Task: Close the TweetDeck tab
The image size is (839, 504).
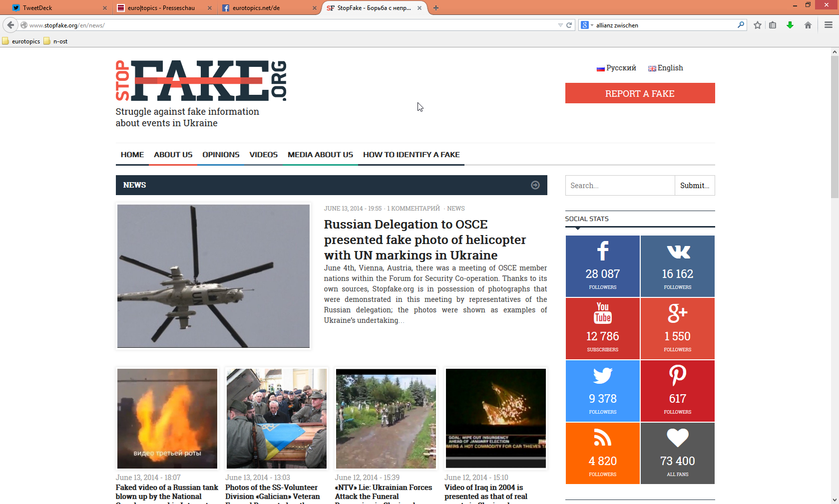Action: [x=105, y=8]
